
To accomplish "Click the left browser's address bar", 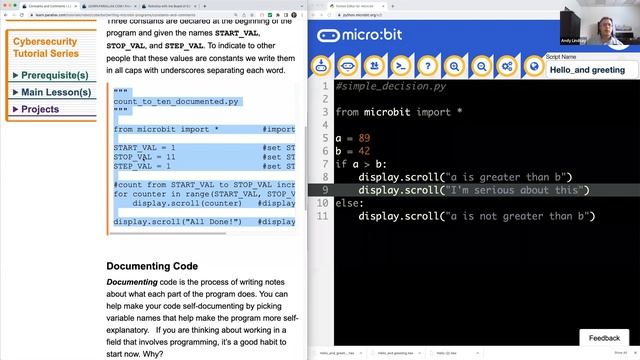I will point(131,15).
